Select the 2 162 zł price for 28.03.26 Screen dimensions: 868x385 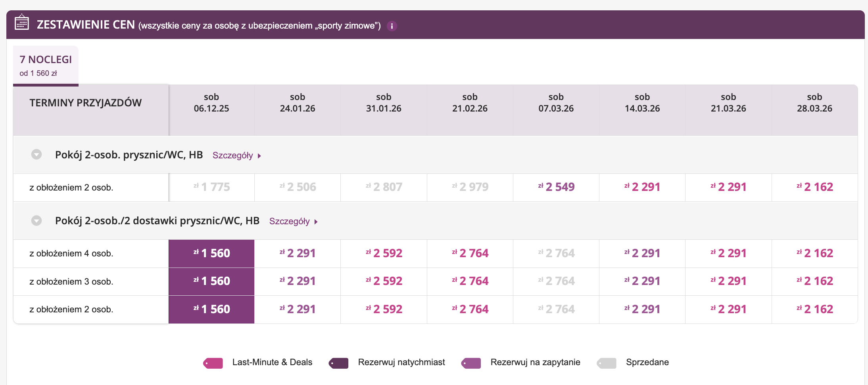click(x=814, y=187)
